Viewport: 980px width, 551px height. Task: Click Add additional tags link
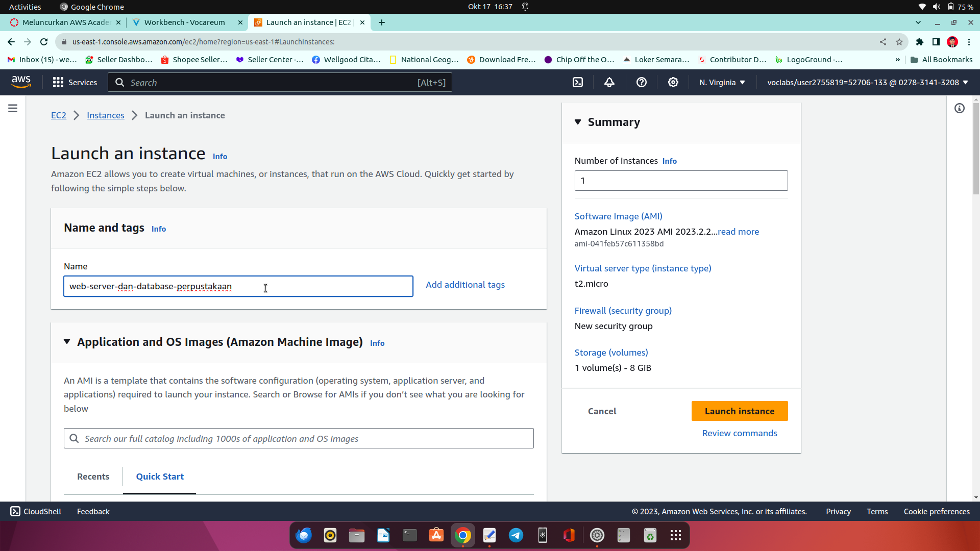pyautogui.click(x=465, y=285)
